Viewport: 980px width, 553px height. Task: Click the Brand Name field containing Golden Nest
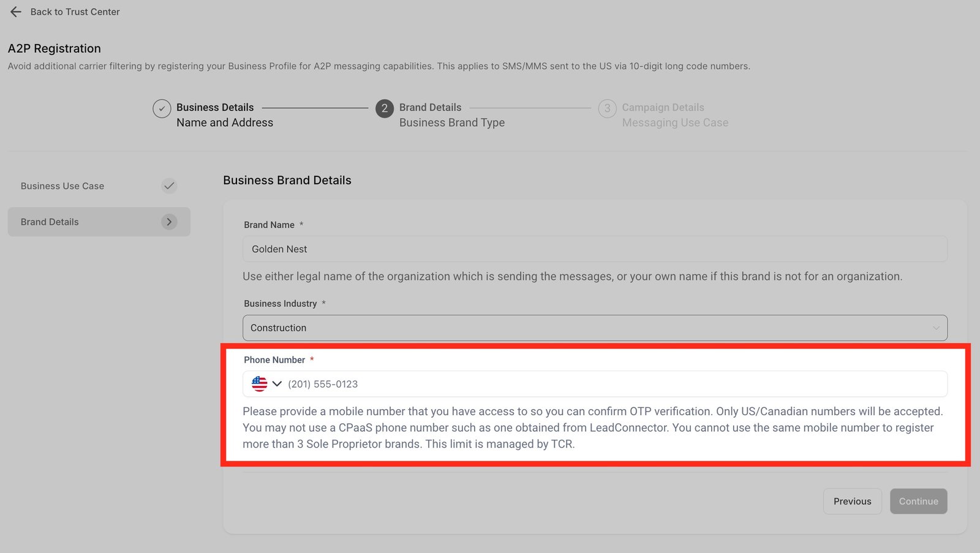click(594, 249)
